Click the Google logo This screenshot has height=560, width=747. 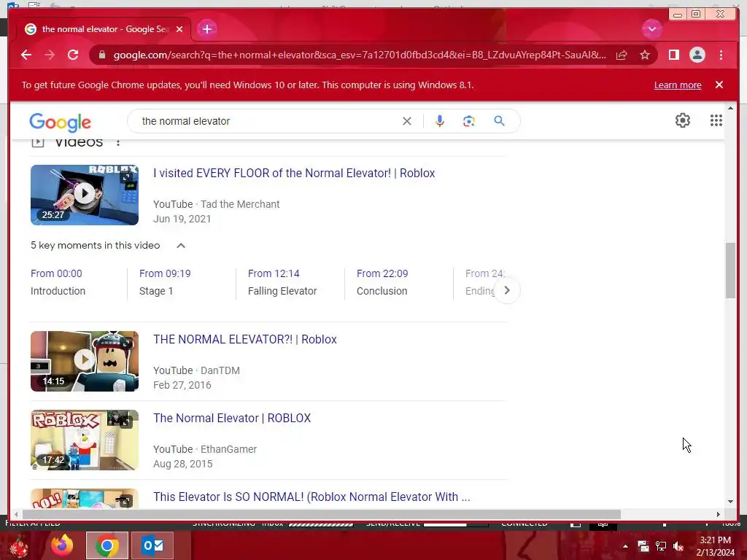coord(60,122)
